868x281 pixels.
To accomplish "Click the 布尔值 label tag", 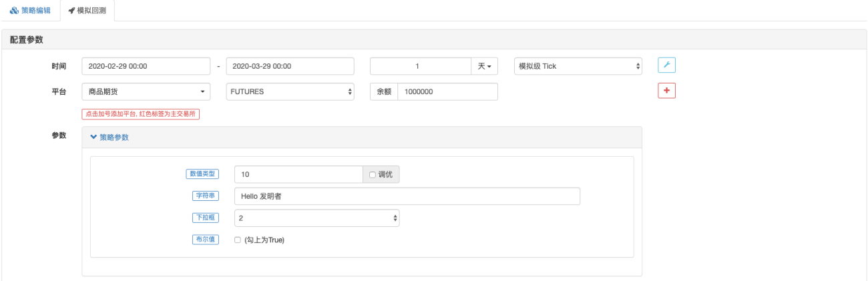I will [206, 240].
